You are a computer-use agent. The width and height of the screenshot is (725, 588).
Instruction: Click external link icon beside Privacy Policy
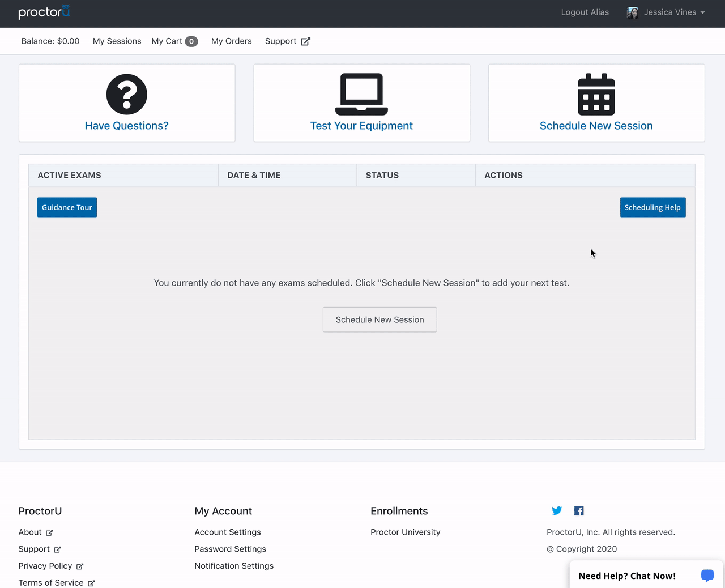(80, 566)
